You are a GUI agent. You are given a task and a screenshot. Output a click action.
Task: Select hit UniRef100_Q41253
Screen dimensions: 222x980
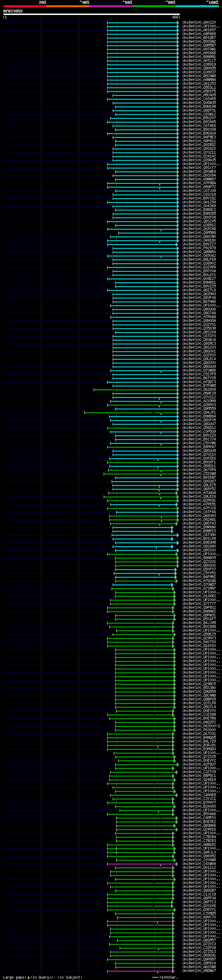[199, 84]
